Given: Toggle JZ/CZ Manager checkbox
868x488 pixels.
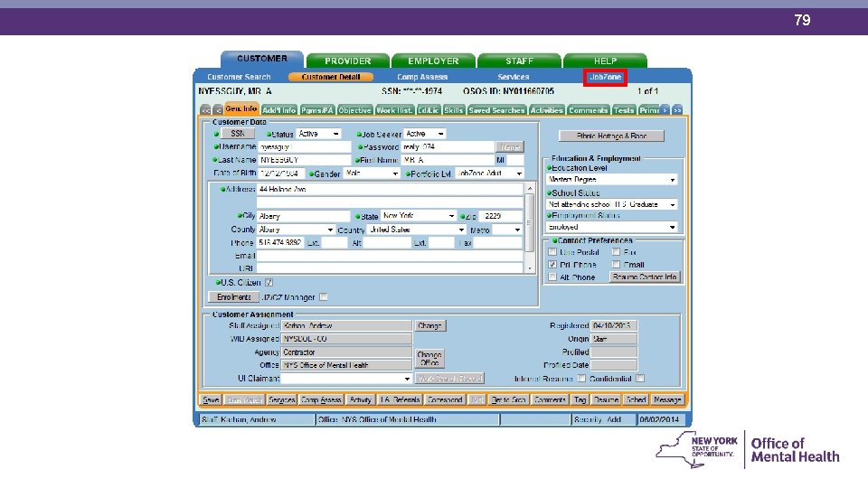Looking at the screenshot, I should click(x=324, y=297).
